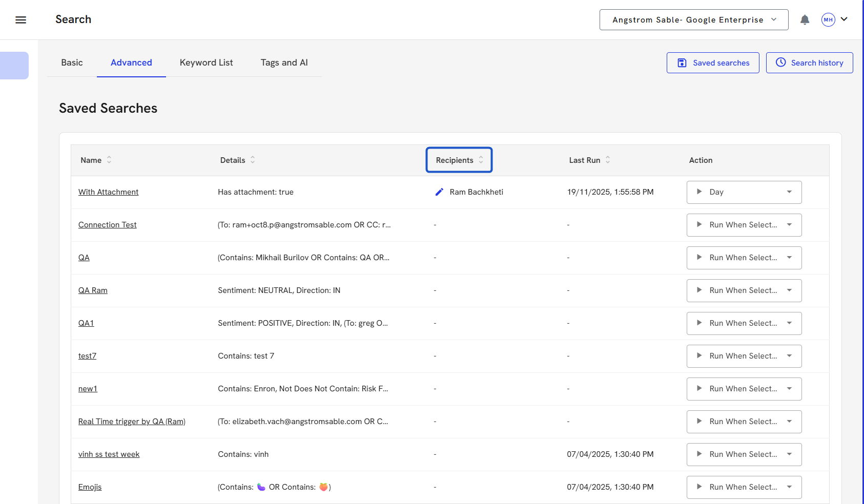This screenshot has height=504, width=864.
Task: Expand the Angstrom Sable organization dropdown
Action: (693, 20)
